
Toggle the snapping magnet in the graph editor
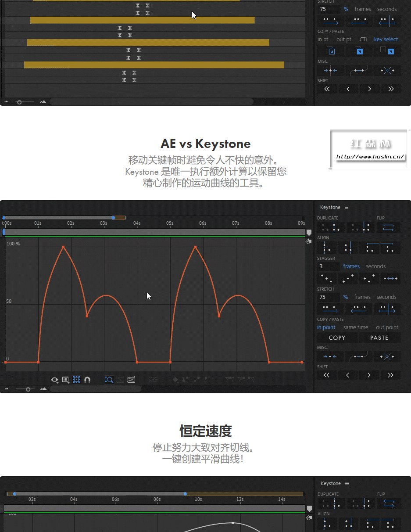pos(87,380)
